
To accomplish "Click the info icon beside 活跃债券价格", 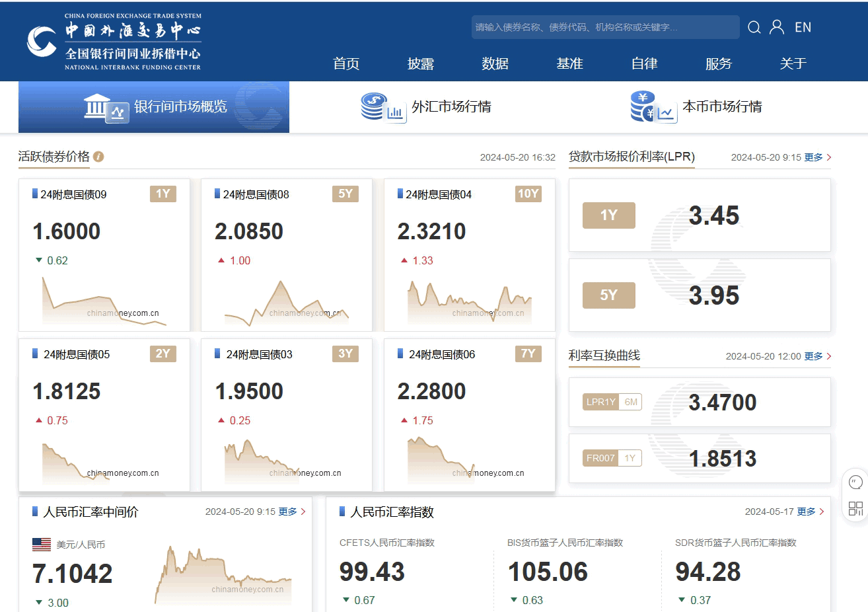I will pyautogui.click(x=98, y=157).
